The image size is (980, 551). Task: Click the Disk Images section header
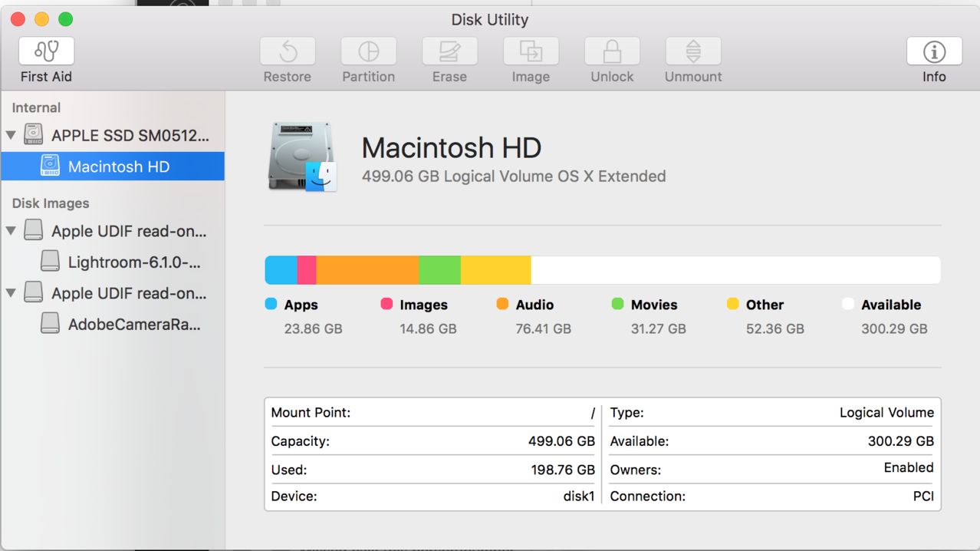tap(51, 203)
